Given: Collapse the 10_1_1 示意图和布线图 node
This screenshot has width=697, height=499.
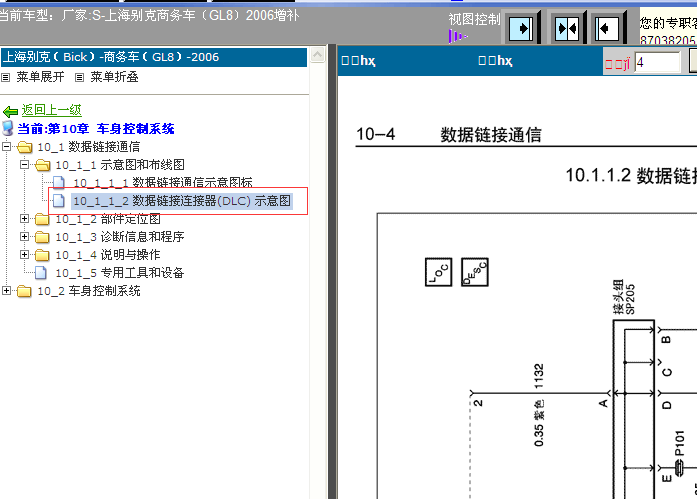Looking at the screenshot, I should [x=24, y=164].
